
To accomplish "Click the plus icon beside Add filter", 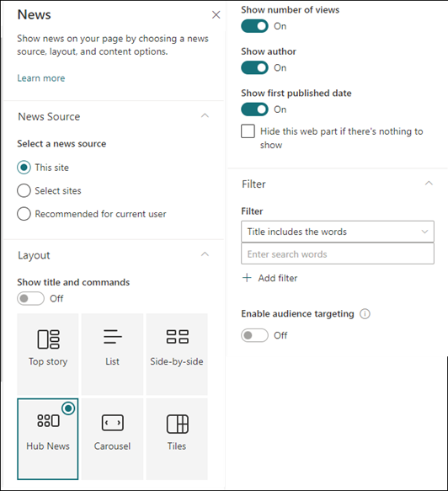I will [x=247, y=278].
